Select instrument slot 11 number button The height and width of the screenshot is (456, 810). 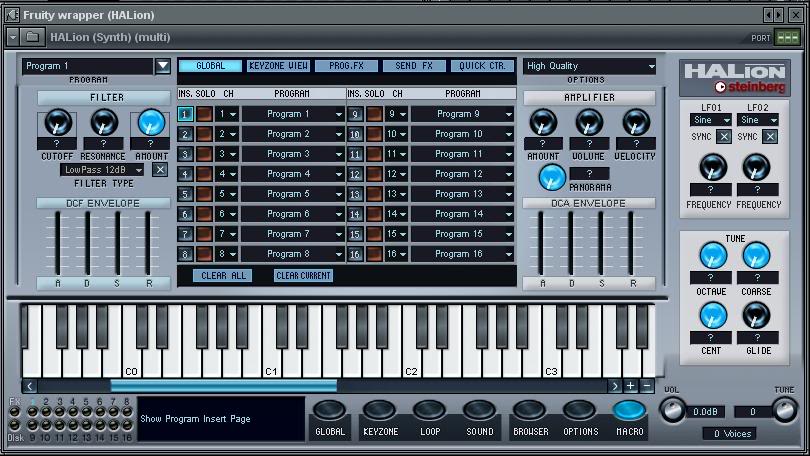pos(355,154)
